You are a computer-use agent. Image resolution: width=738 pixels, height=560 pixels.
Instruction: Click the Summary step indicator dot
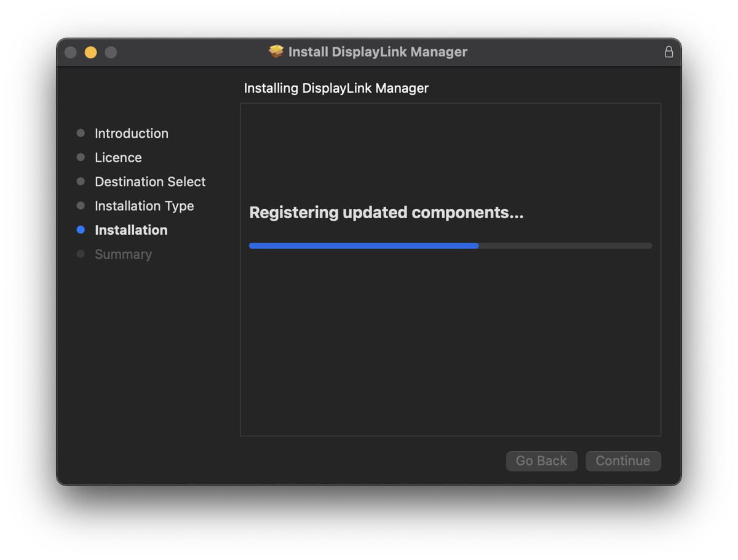[80, 254]
